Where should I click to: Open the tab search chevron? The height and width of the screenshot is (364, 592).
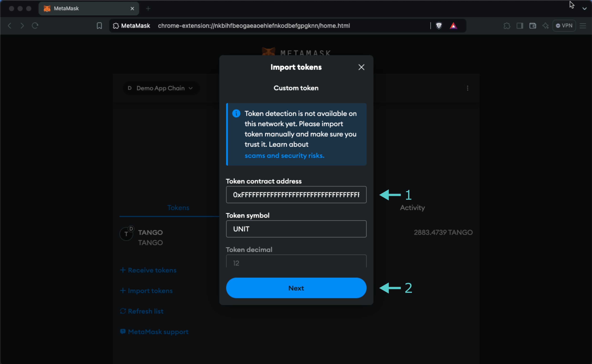click(x=584, y=8)
